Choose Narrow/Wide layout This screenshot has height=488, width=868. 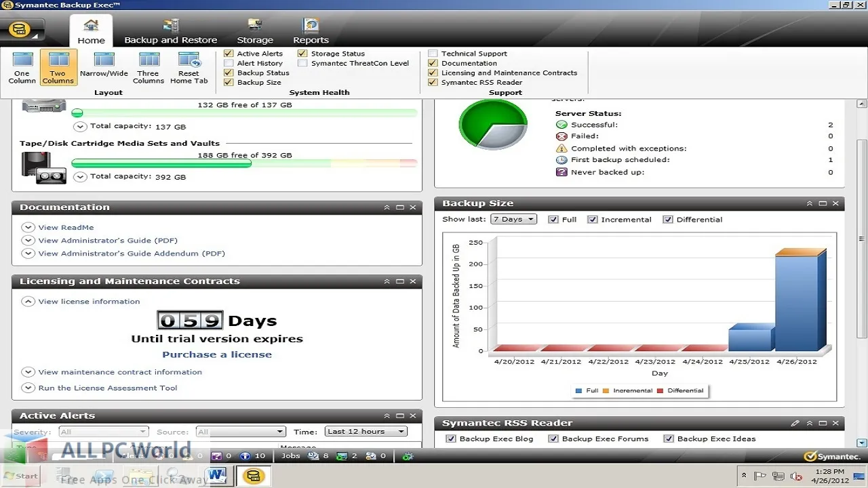104,64
